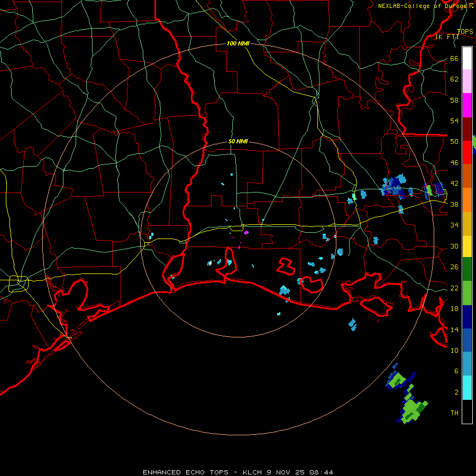This screenshot has height=476, width=476.
Task: Click the 38 legend value
Action: (454, 205)
